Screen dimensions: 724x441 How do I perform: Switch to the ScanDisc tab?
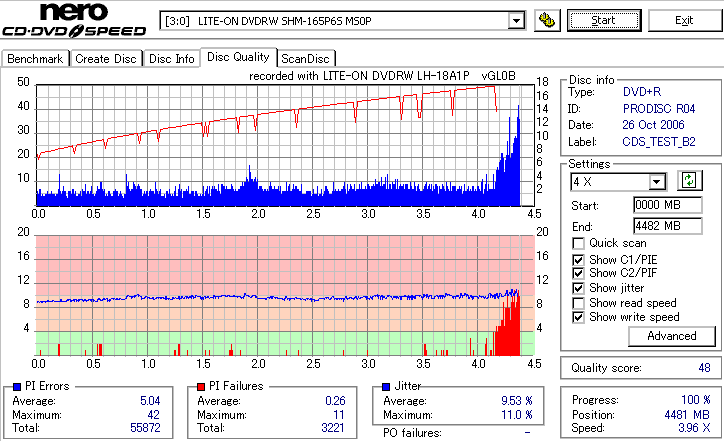click(306, 59)
